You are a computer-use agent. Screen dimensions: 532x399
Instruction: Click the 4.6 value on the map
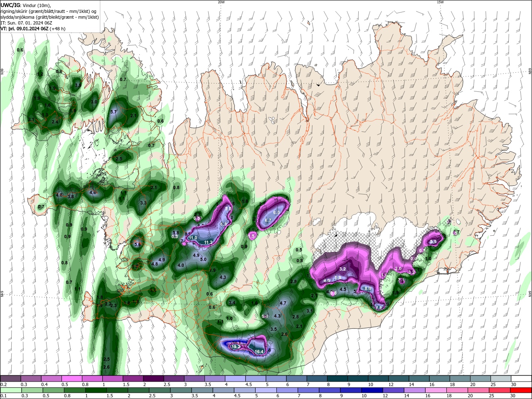[x=93, y=192]
